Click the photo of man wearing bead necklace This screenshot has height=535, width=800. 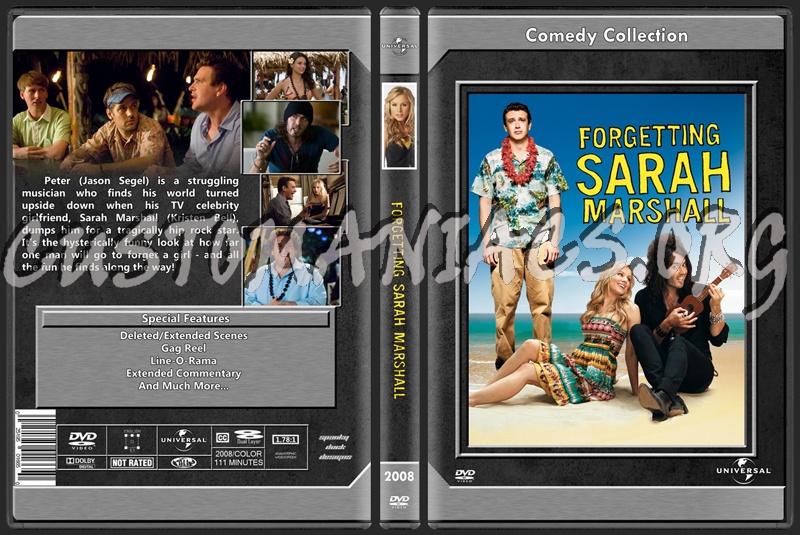pyautogui.click(x=292, y=266)
